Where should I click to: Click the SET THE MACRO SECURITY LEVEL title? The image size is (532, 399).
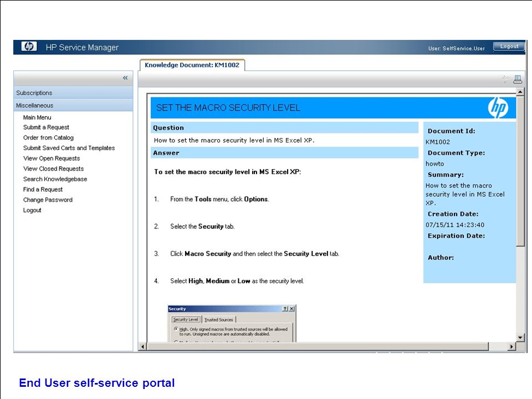pos(228,108)
